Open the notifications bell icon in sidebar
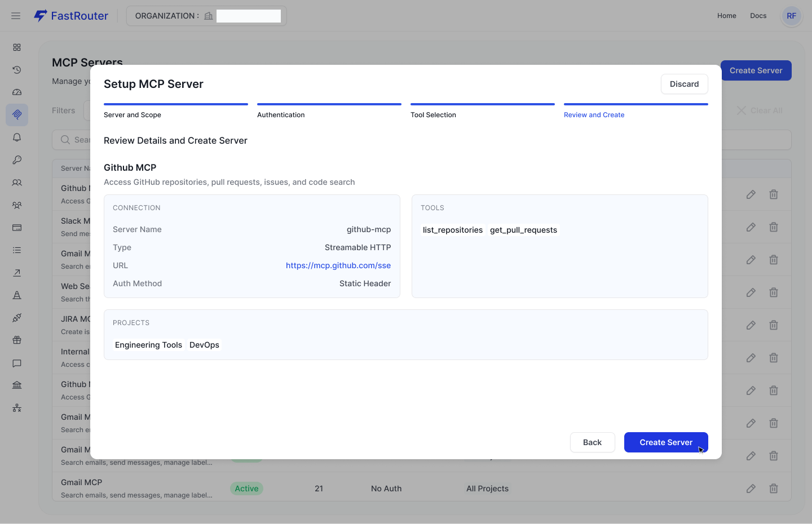This screenshot has width=812, height=524. click(x=16, y=137)
